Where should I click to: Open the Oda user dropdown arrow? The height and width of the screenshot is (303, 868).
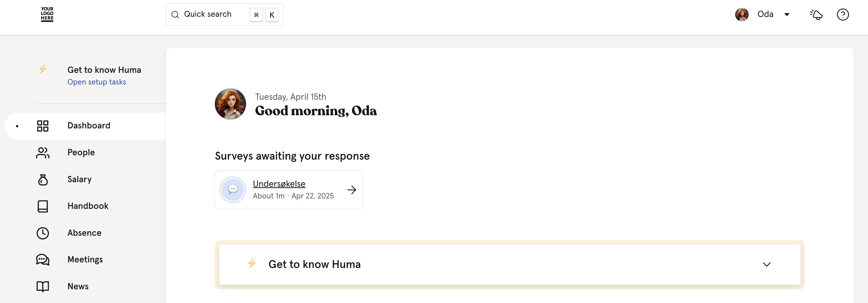(x=787, y=14)
